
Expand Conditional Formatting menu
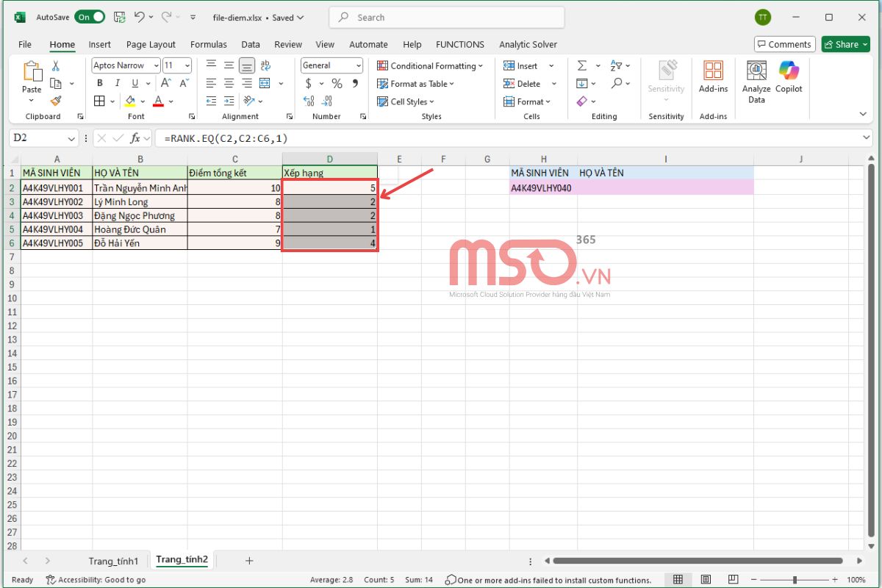pyautogui.click(x=430, y=65)
